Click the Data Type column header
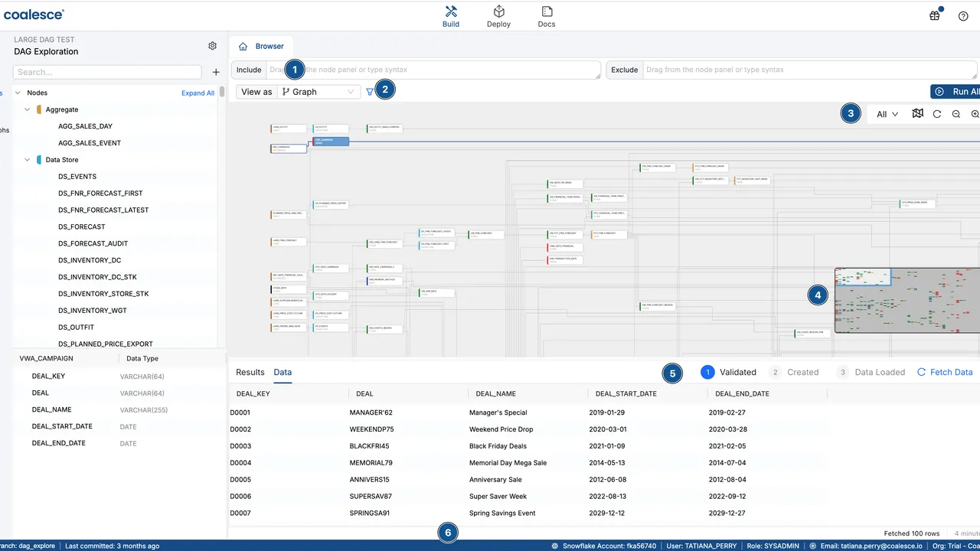 point(142,359)
